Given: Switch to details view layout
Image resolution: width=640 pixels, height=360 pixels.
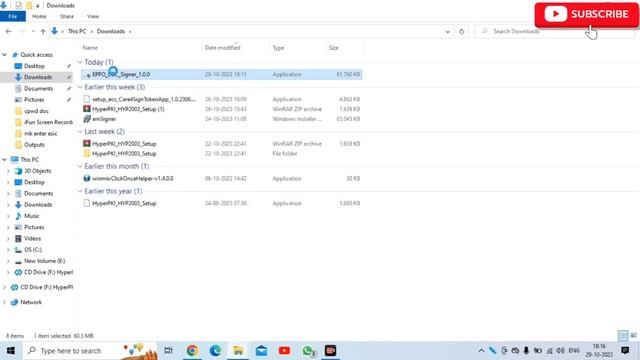Looking at the screenshot, I should [x=623, y=336].
